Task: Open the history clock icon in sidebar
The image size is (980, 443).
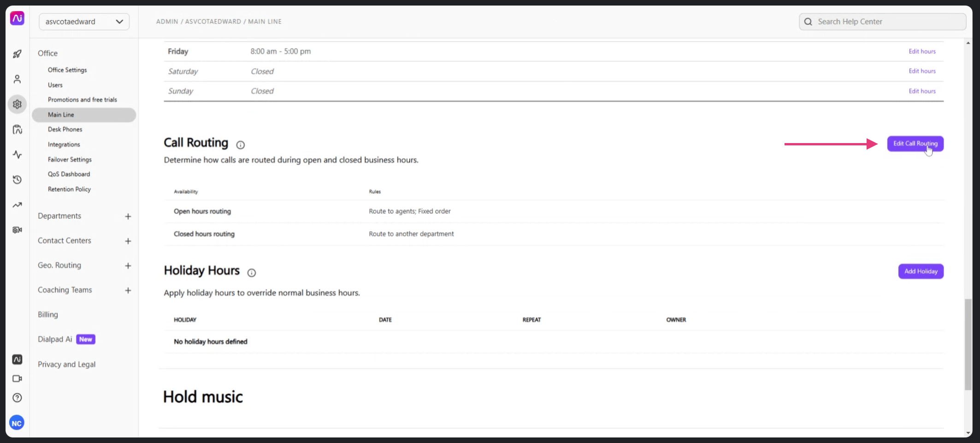Action: coord(17,180)
